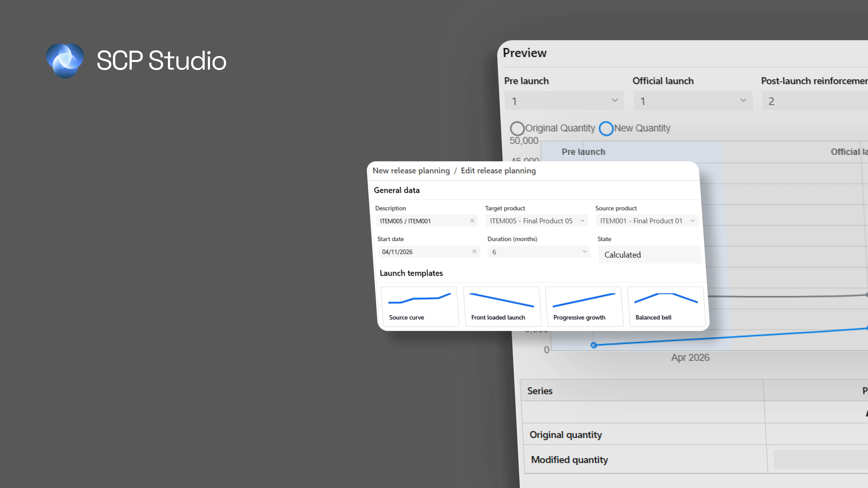Viewport: 868px width, 488px height.
Task: Click the Preview panel heading
Action: coord(525,53)
